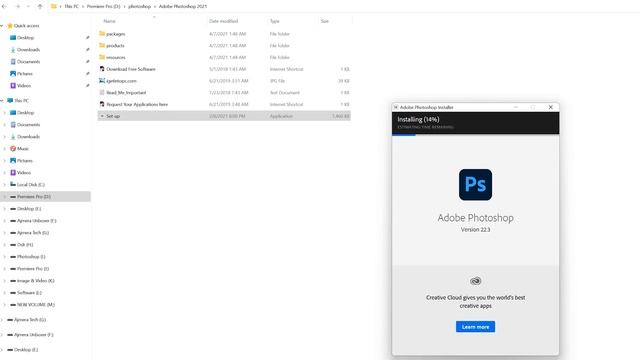Click the Back navigation arrow in Explorer
The width and height of the screenshot is (640, 360).
pos(4,6)
